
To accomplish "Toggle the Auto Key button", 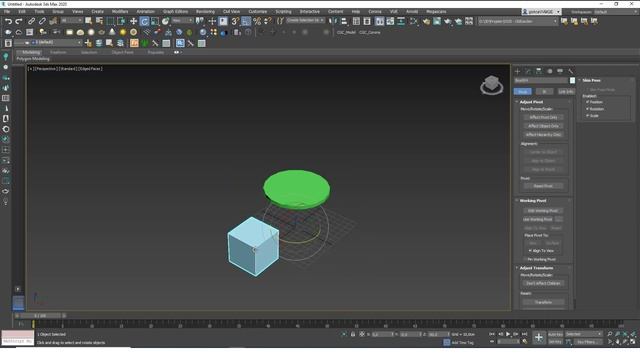I will tap(555, 334).
